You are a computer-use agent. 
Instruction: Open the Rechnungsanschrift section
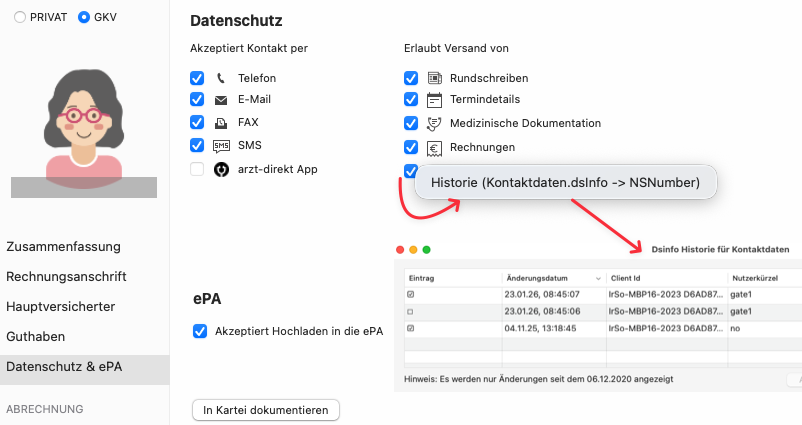(66, 277)
